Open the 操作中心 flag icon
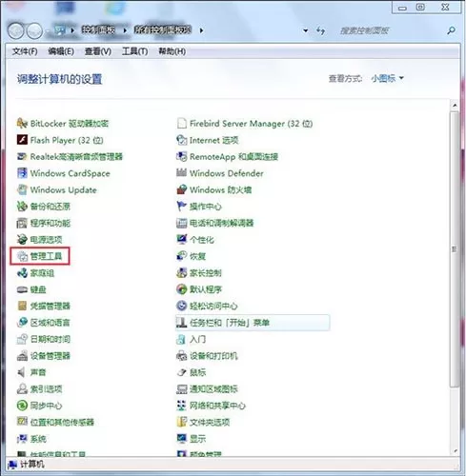This screenshot has width=466, height=476. click(x=181, y=207)
